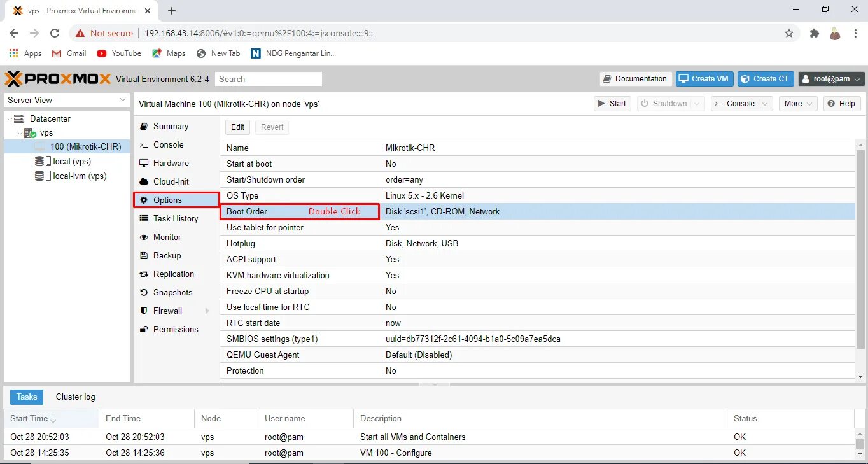Open the Permissions section
The image size is (868, 464).
pos(176,329)
